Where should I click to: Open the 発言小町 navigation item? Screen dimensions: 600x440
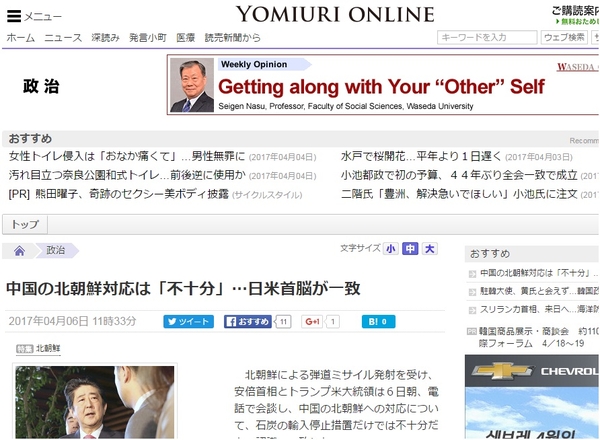coord(148,37)
